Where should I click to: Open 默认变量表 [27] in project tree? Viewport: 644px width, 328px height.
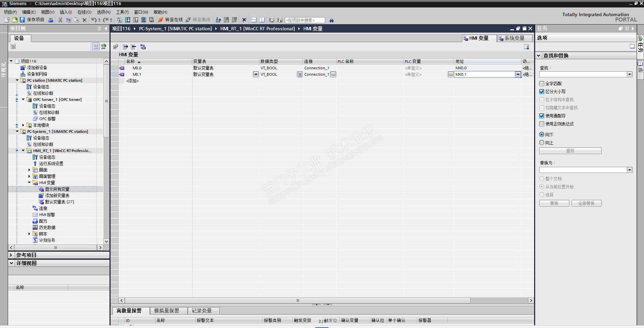(59, 202)
